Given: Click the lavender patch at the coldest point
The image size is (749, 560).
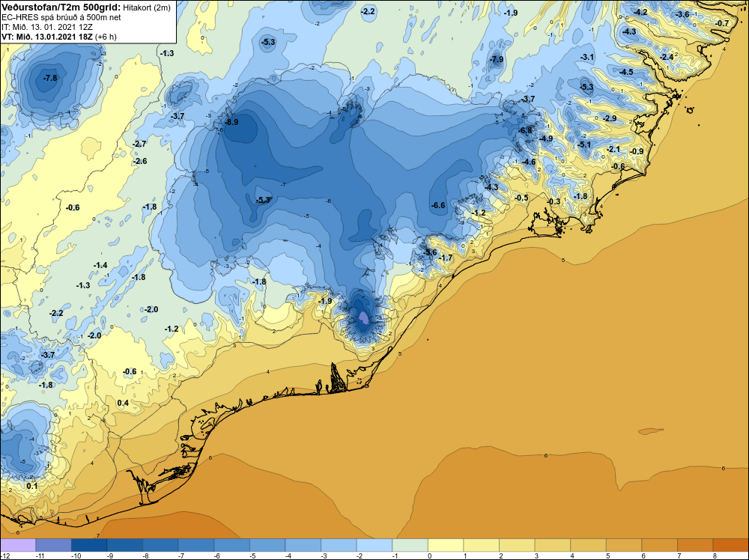Looking at the screenshot, I should tap(363, 318).
